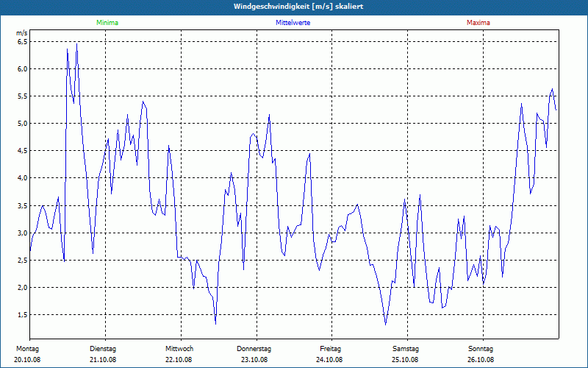Click the 4,5 y-axis value
This screenshot has width=588, height=368.
coord(23,151)
